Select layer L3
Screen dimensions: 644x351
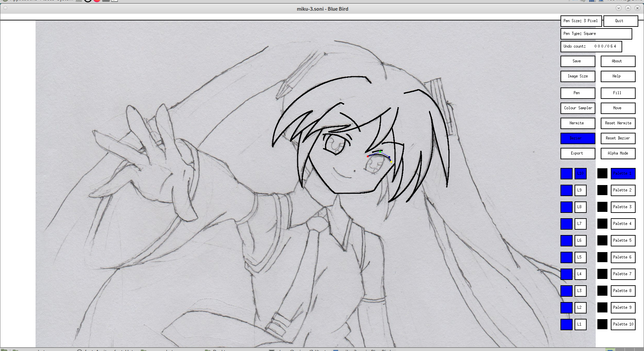581,291
